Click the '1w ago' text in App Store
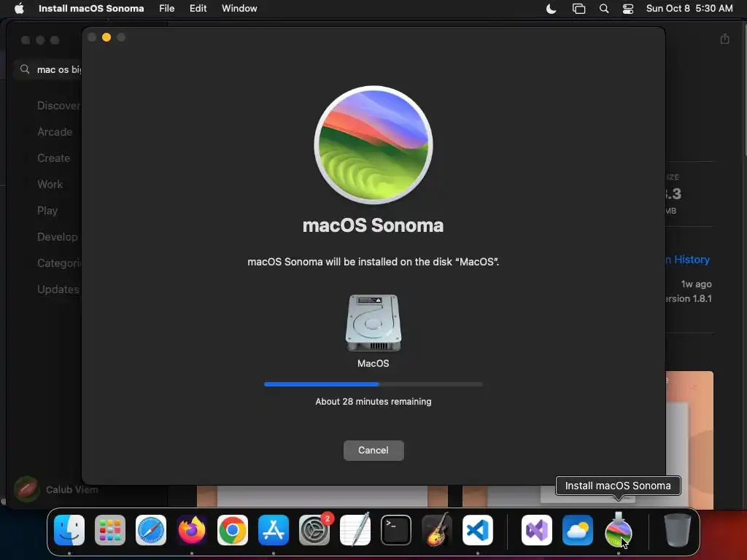The width and height of the screenshot is (747, 560). [696, 284]
